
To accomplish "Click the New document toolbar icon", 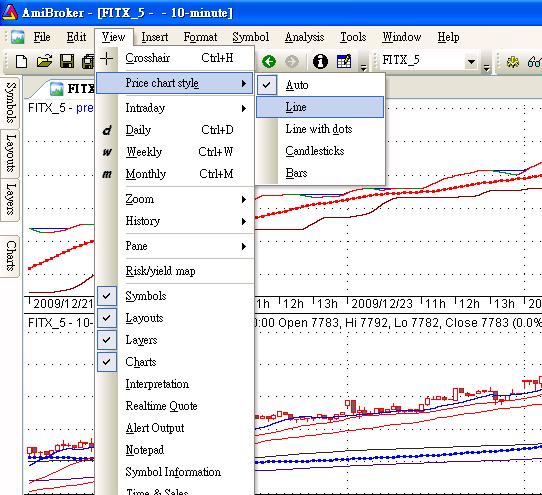I will [22, 62].
